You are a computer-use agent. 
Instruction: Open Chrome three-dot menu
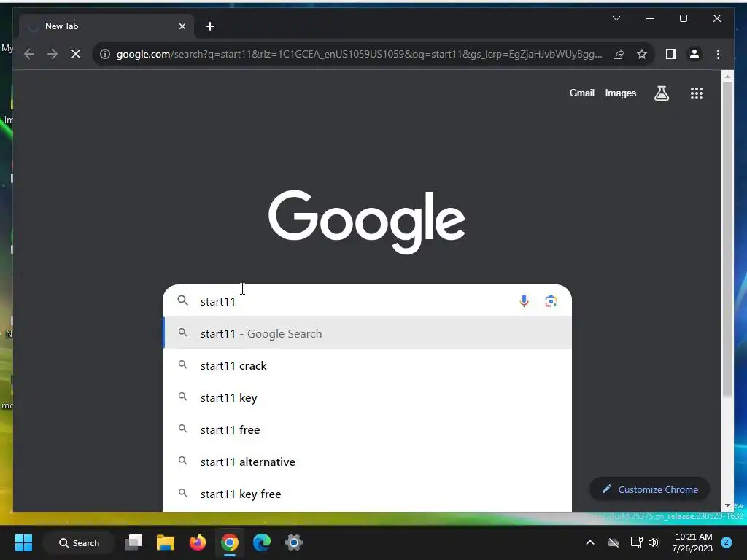click(x=718, y=54)
